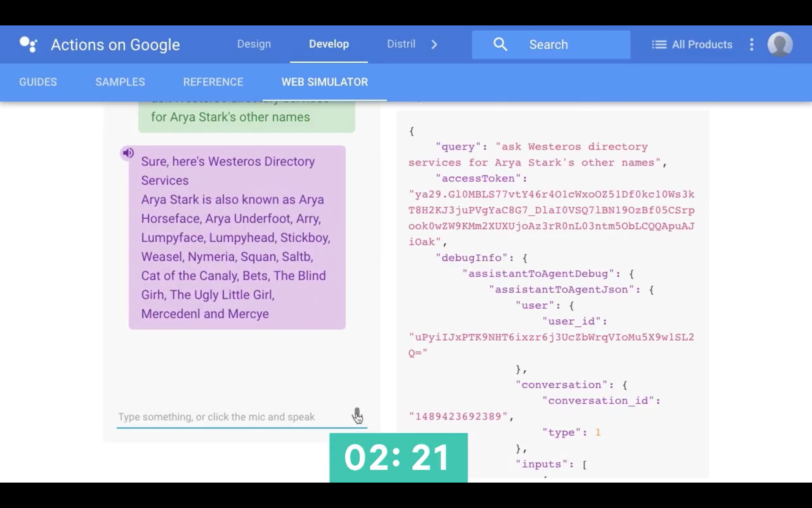Image resolution: width=812 pixels, height=508 pixels.
Task: Open the user account avatar
Action: click(x=780, y=45)
